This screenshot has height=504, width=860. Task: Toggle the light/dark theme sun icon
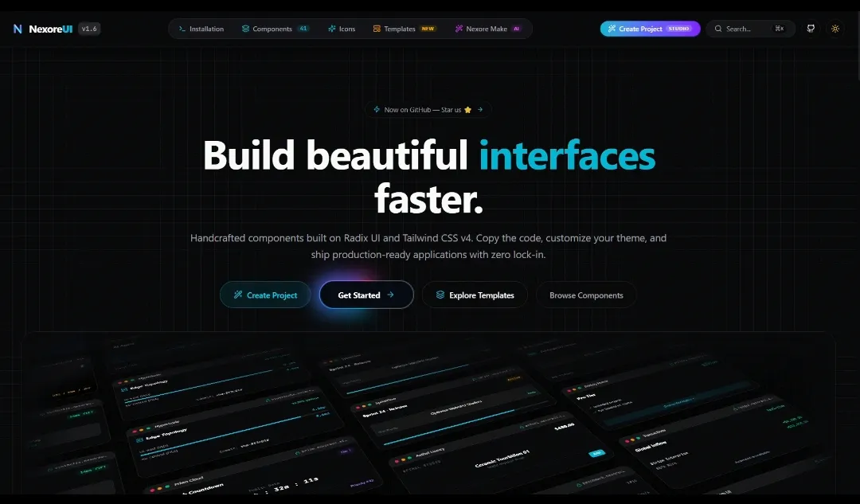coord(835,29)
